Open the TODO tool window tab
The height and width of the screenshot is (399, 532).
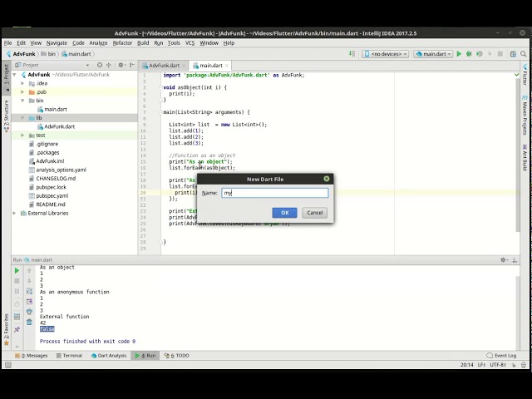coord(177,356)
